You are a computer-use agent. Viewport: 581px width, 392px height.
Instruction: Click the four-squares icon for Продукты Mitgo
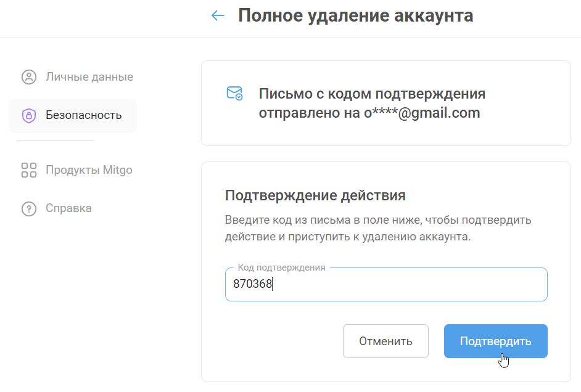pyautogui.click(x=29, y=170)
